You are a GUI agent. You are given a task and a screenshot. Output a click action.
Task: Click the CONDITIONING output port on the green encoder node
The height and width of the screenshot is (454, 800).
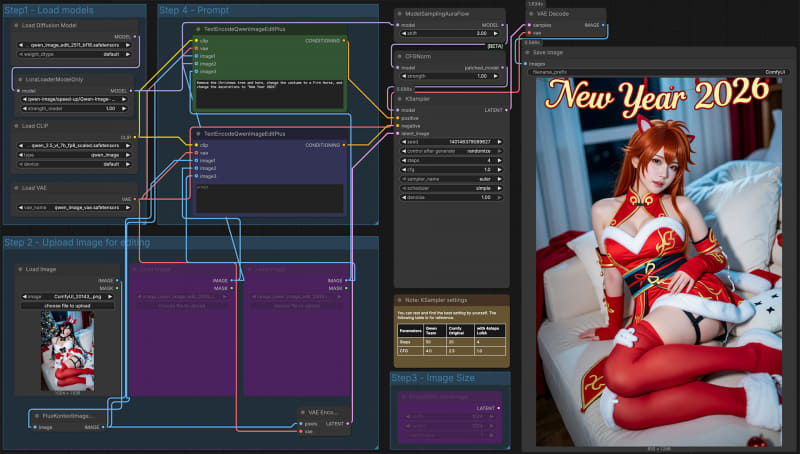pos(344,40)
